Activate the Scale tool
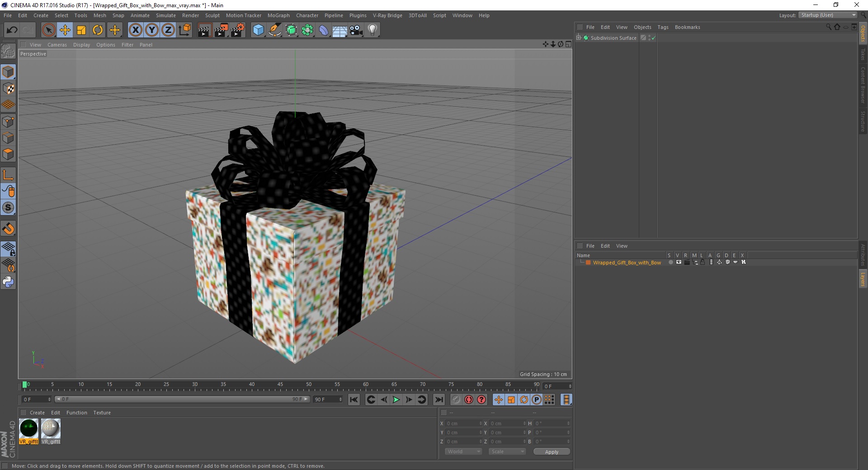 tap(81, 30)
